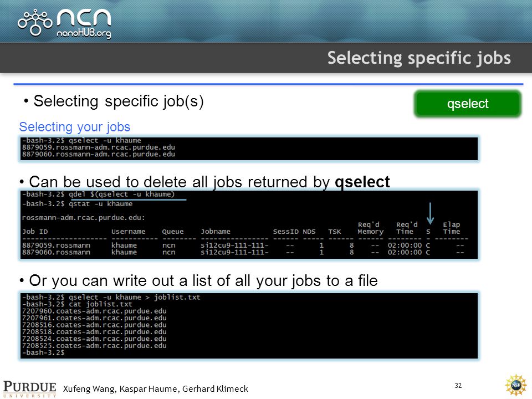532x399 pixels.
Task: Click '8879060.rossmann-adm.rcac.purdue.edu' in first terminal
Action: (99, 154)
